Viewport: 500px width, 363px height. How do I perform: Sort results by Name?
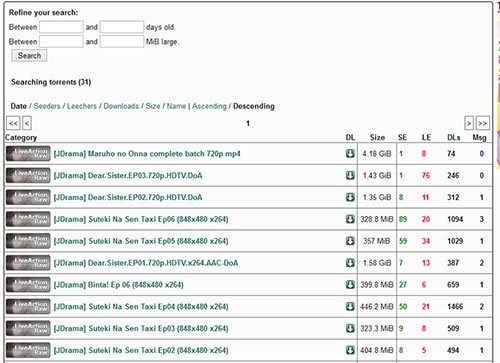176,106
